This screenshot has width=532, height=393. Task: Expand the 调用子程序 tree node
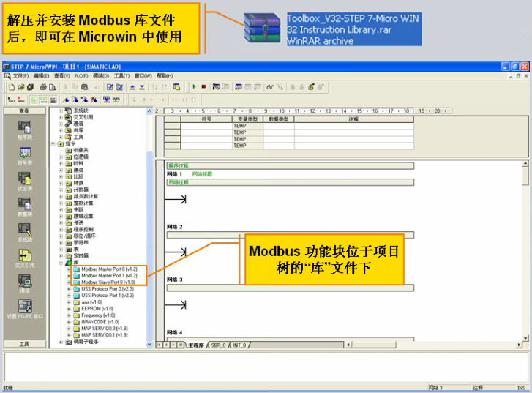coord(61,342)
